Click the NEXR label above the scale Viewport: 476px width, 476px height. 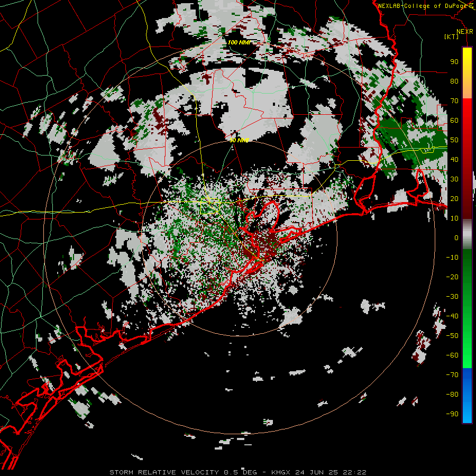[465, 32]
